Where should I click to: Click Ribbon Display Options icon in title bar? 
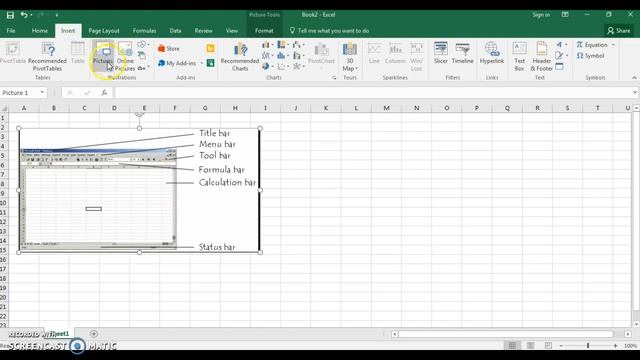565,15
